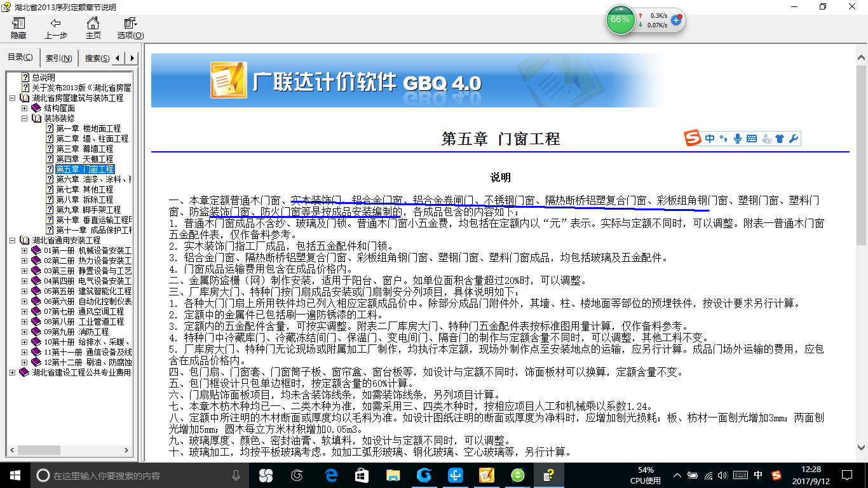Click the green 66% memory accelerator ball
Viewport: 868px width, 488px height.
point(620,20)
